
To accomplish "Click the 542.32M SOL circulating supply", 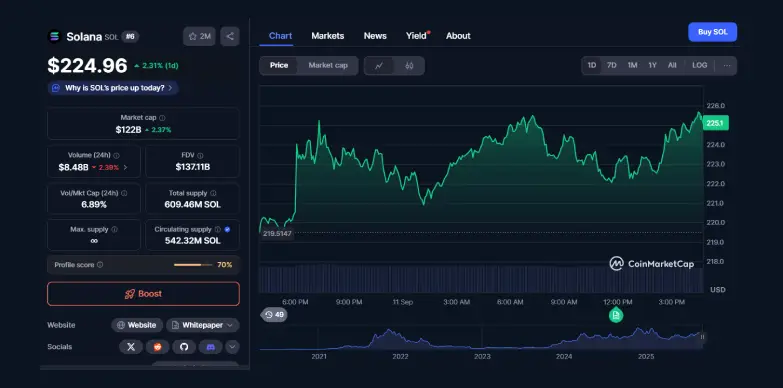I will [x=192, y=241].
